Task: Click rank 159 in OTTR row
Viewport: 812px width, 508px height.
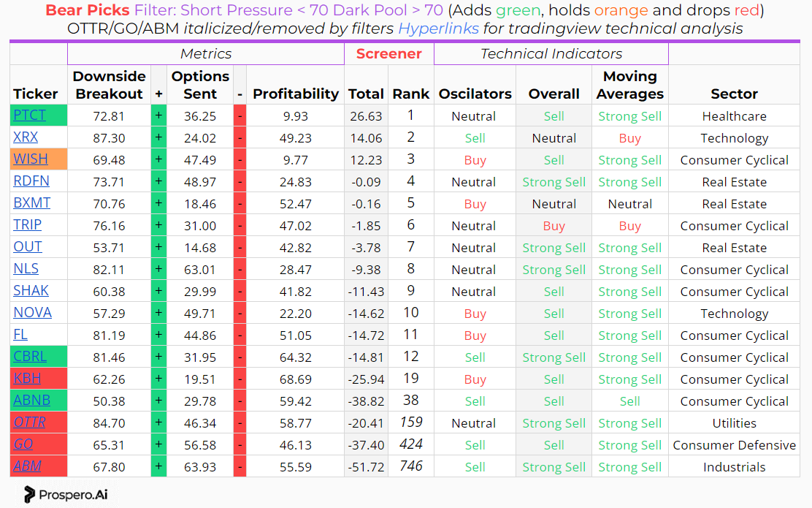Action: click(410, 422)
